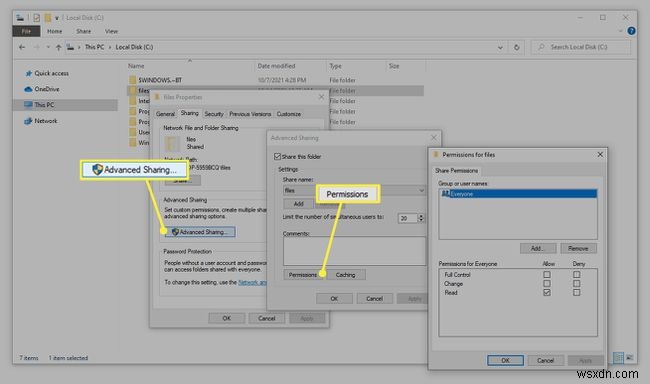
Task: Toggle the Share this folder checkbox
Action: pos(277,157)
